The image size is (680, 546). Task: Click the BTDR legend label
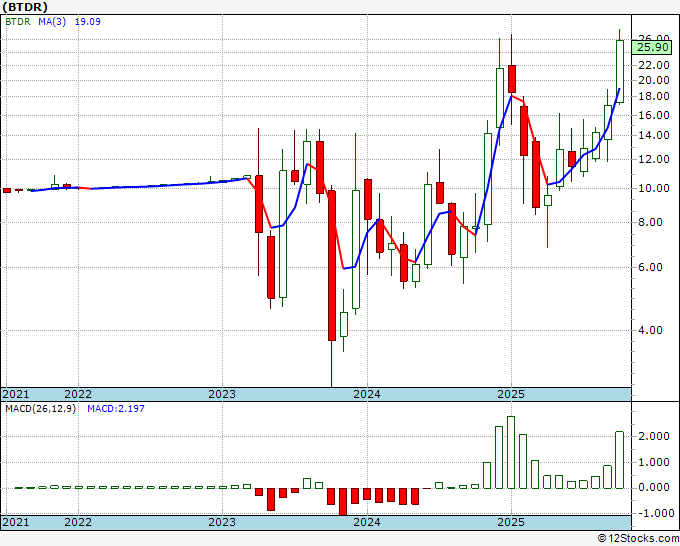[x=18, y=22]
